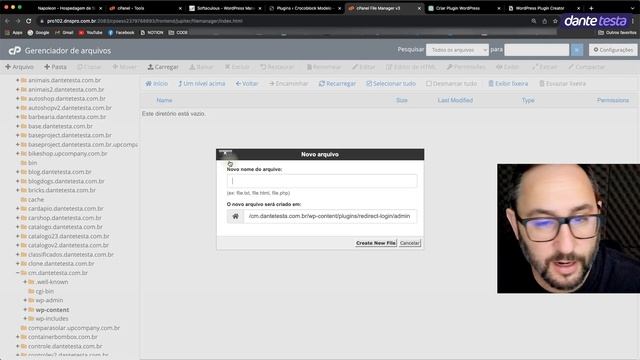Focus the Novo nome do arquivo field

pyautogui.click(x=322, y=181)
